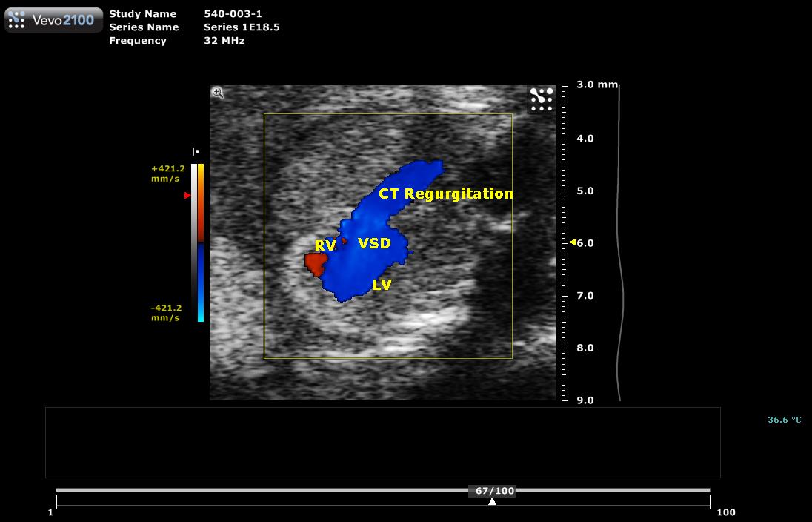
Task: Click the "100" end frame label on cine bar
Action: point(726,512)
